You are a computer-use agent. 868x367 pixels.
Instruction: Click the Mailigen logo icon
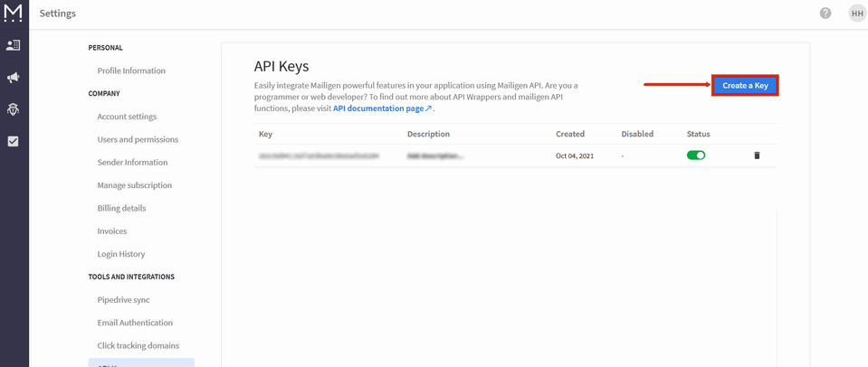coord(14,14)
